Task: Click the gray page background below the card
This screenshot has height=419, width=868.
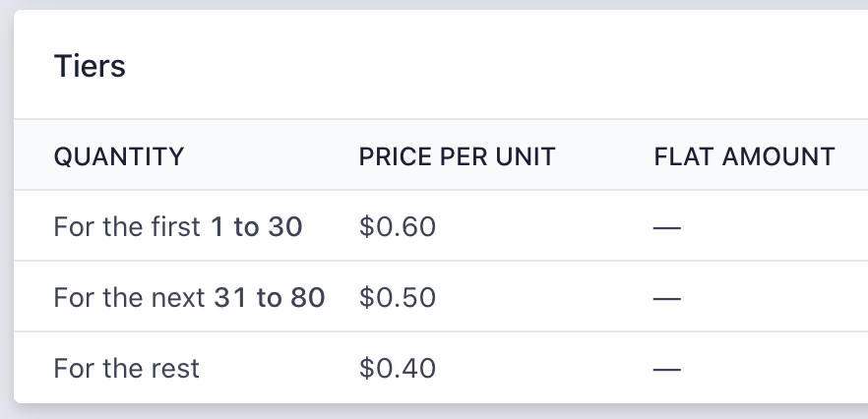Action: coord(433,412)
